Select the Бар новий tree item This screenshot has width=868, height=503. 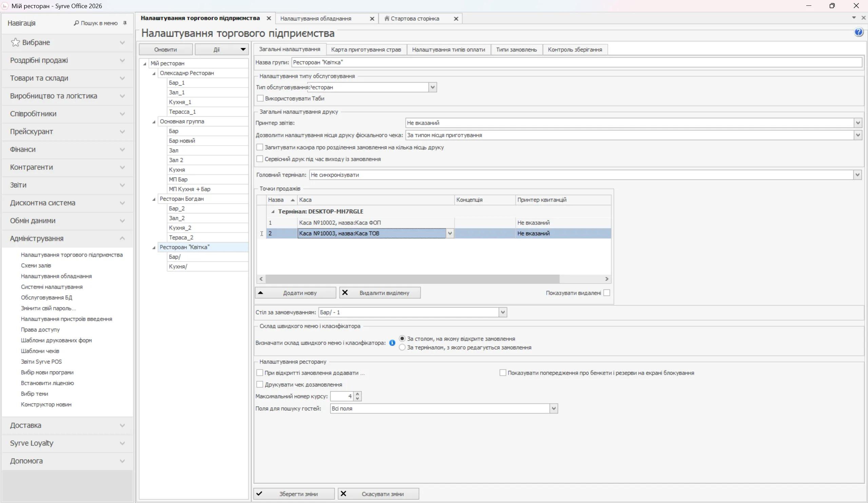tap(207, 141)
